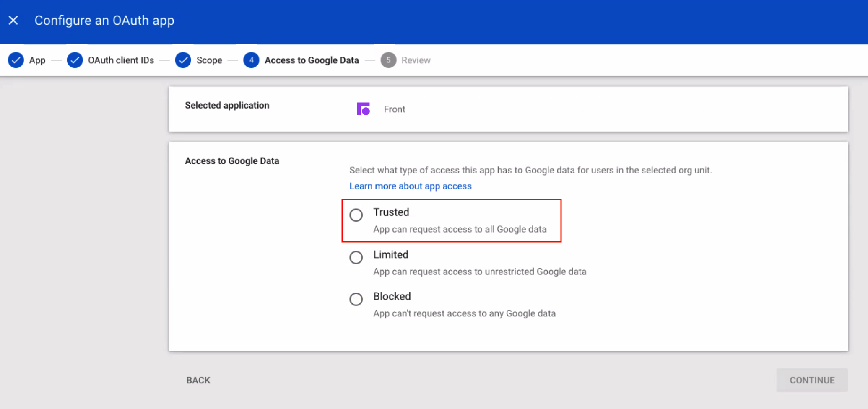Click 'App can request access to all Google data'
Viewport: 868px width, 409px height.
click(x=460, y=229)
